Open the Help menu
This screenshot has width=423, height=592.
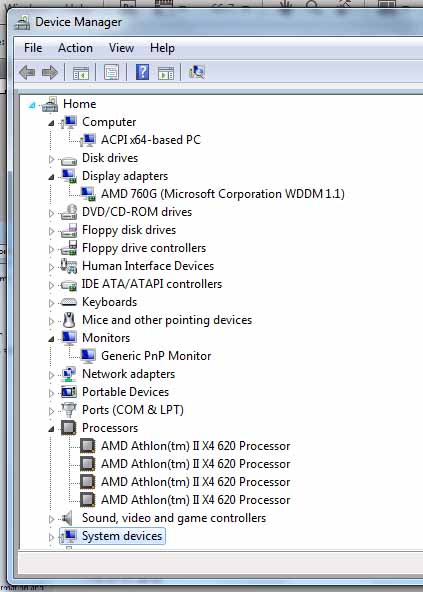[x=162, y=48]
